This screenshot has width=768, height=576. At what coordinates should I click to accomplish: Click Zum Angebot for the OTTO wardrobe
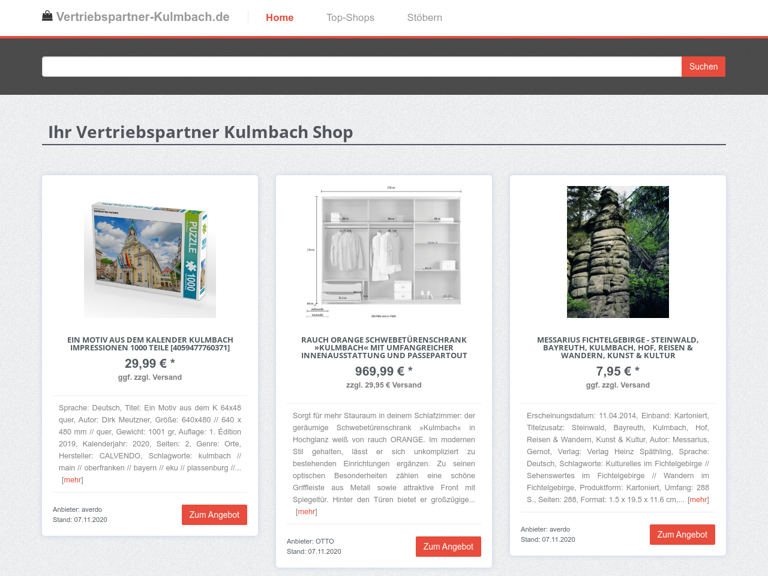448,547
